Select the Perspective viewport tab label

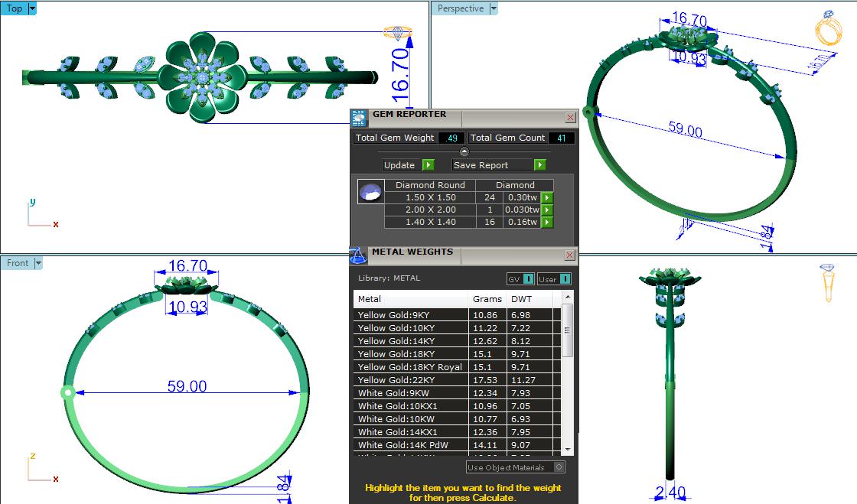[461, 8]
